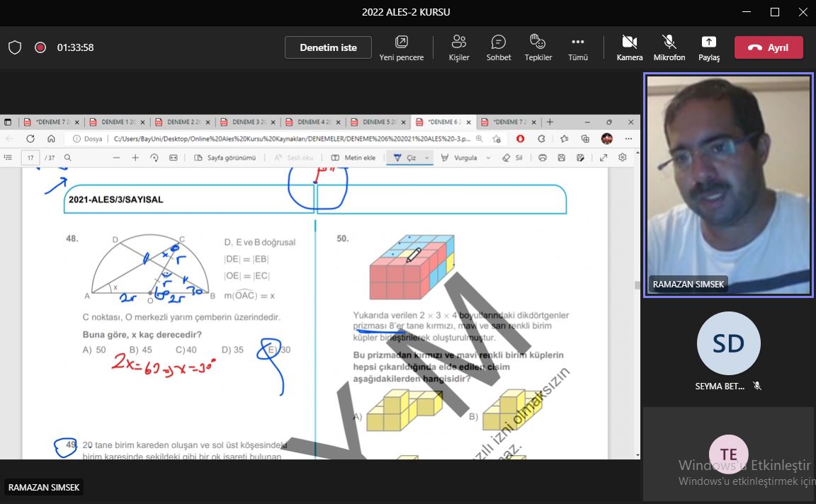Open the PDF toolbar settings gear
Viewport: 816px width, 504px height.
tap(623, 157)
